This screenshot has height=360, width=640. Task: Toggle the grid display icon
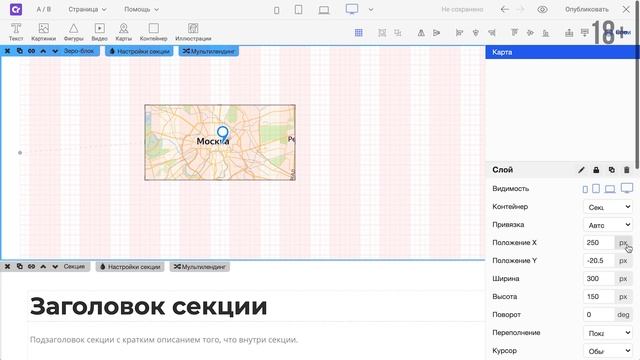(358, 33)
